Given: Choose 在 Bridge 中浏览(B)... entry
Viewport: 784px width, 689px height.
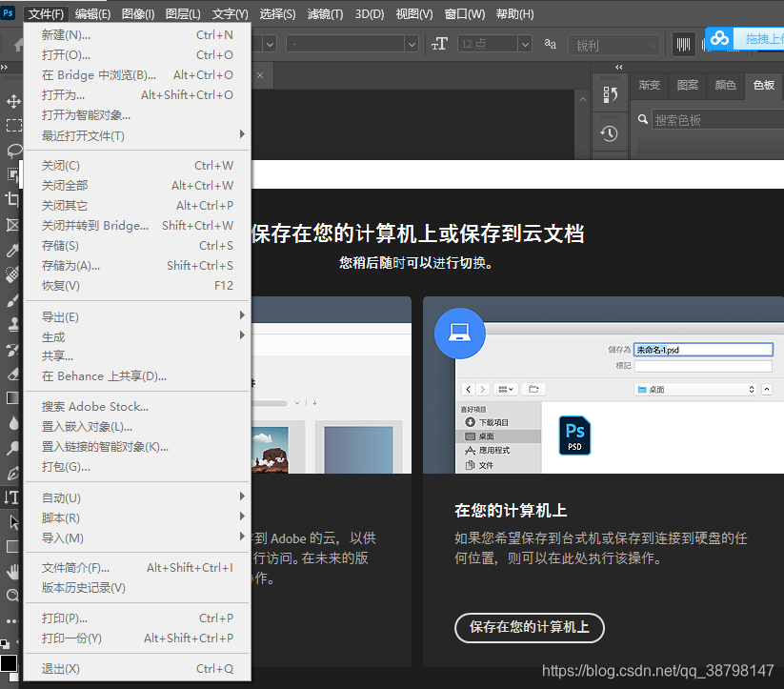Looking at the screenshot, I should [137, 75].
